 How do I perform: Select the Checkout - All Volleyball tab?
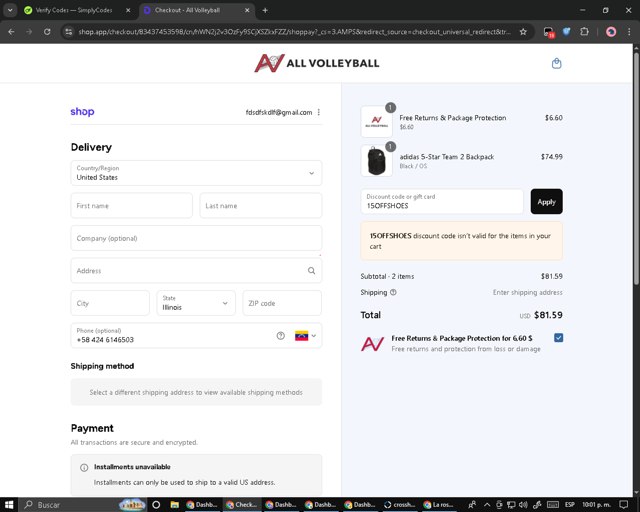click(196, 10)
